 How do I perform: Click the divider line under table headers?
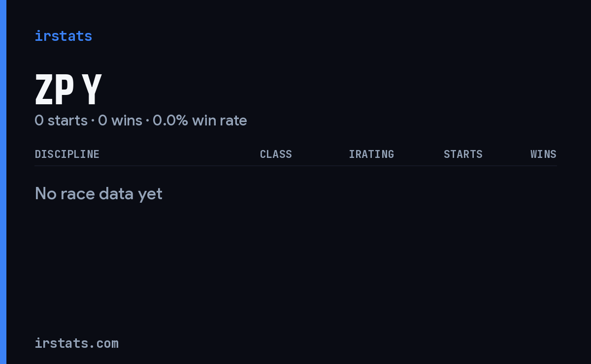(295, 166)
